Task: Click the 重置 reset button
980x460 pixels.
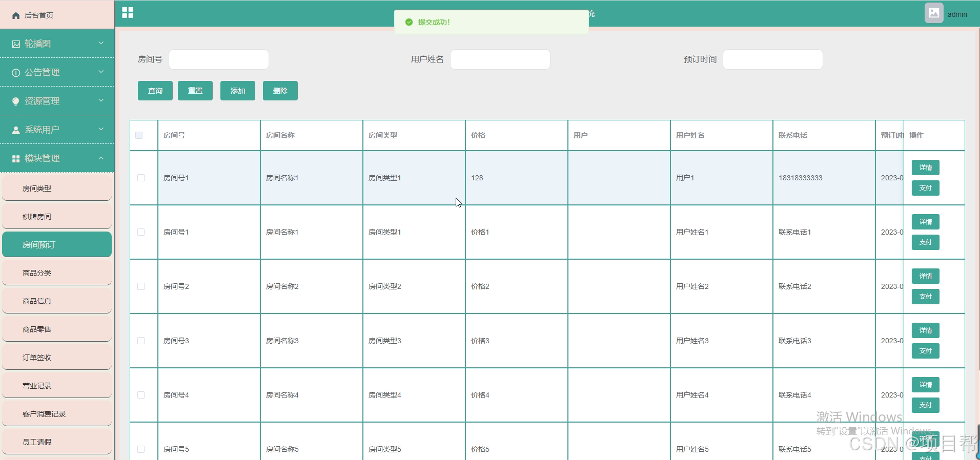Action: [x=195, y=91]
